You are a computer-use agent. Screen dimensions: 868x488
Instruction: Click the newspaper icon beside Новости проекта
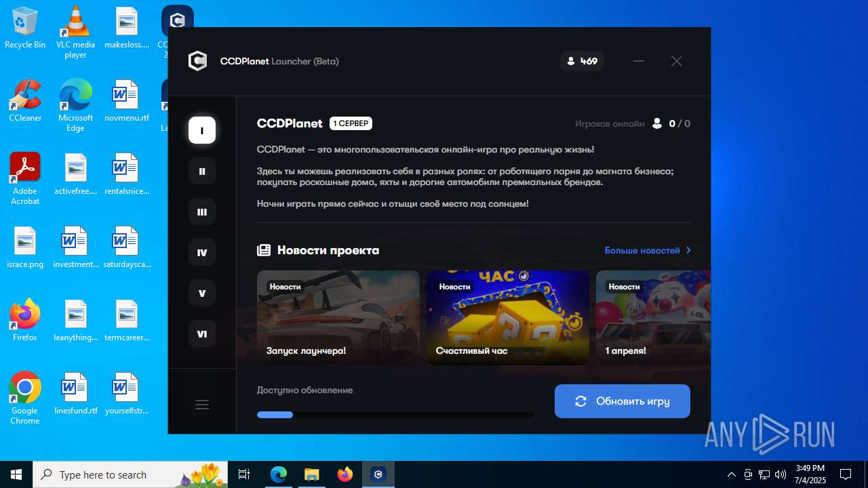(x=264, y=250)
